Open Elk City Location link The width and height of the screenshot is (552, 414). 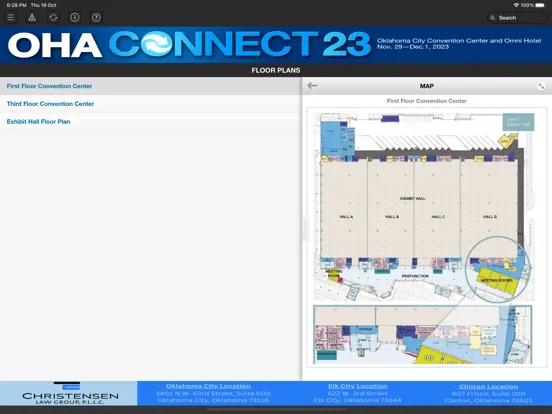(358, 386)
